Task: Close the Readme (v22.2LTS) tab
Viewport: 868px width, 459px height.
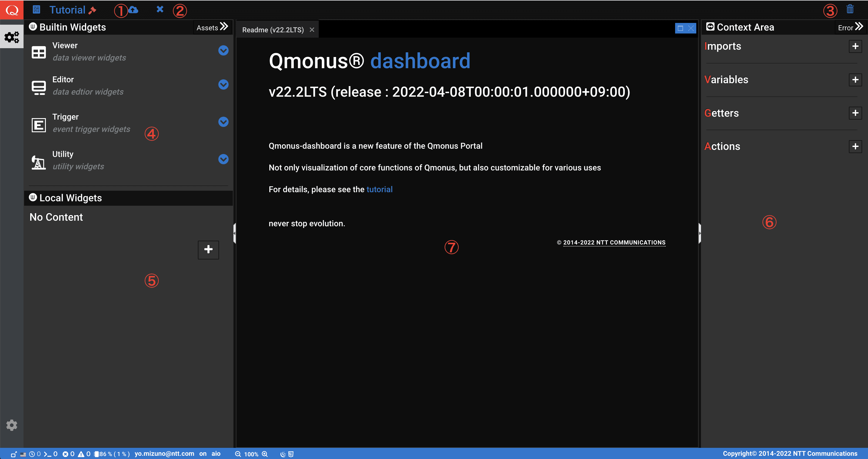Action: 312,30
